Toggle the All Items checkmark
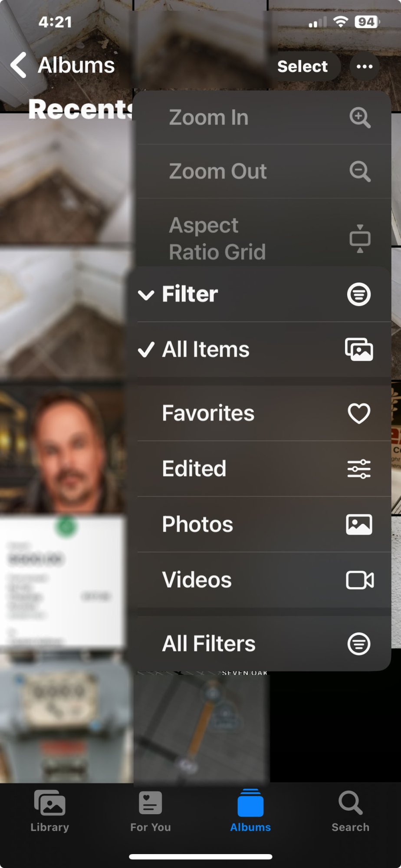 pyautogui.click(x=146, y=349)
